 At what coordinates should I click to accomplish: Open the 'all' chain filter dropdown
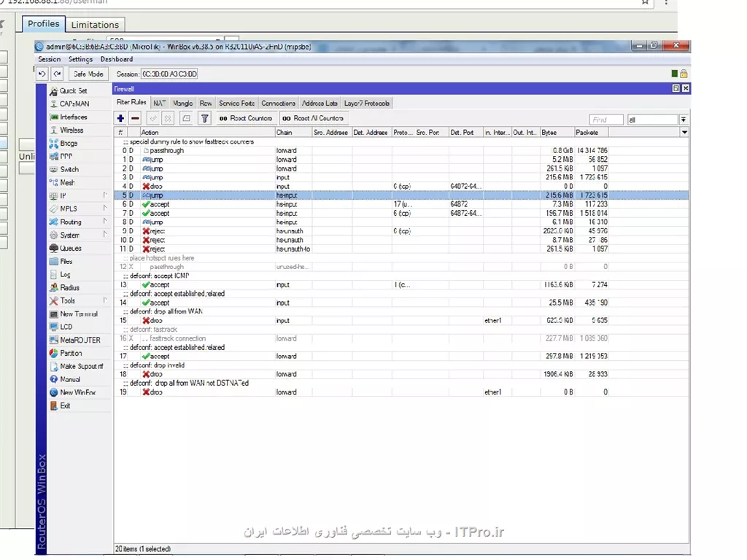click(x=683, y=120)
